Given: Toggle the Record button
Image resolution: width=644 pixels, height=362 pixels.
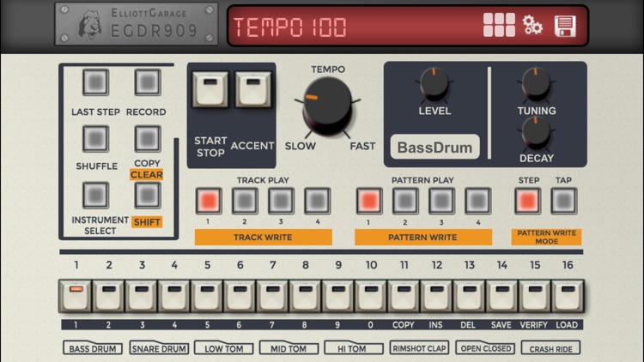Looking at the screenshot, I should tap(148, 82).
